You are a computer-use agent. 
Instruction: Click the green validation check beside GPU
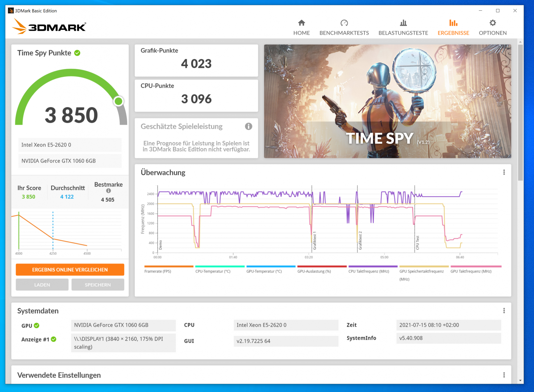click(37, 326)
